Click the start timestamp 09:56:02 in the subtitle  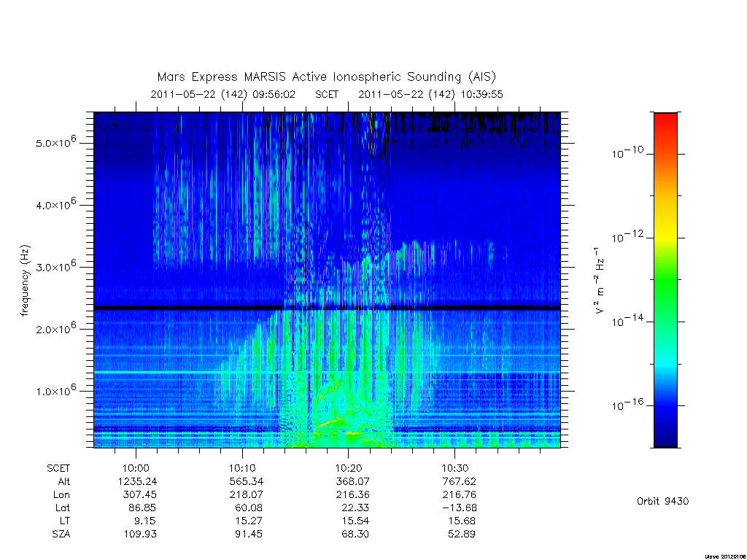pyautogui.click(x=274, y=94)
